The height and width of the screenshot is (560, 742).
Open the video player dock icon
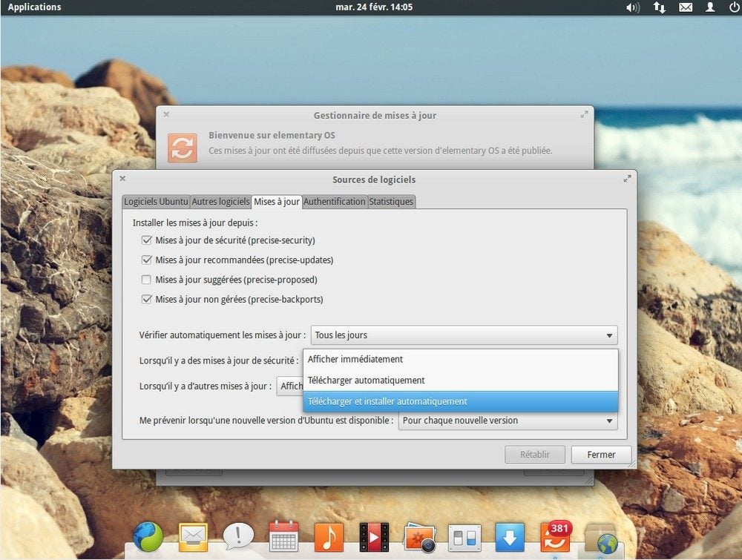(374, 537)
